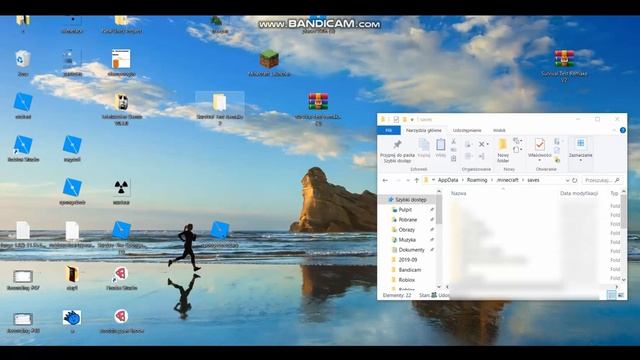Click the new folder icon in title bar
This screenshot has width=640, height=360.
pos(404,119)
